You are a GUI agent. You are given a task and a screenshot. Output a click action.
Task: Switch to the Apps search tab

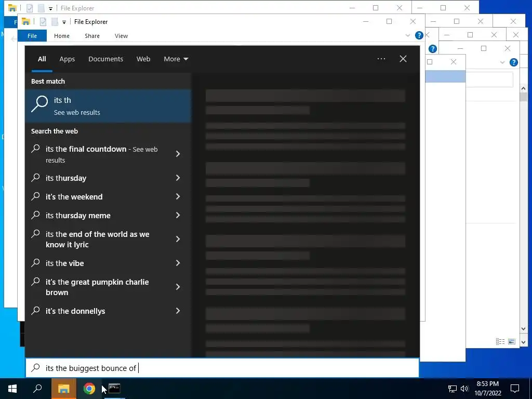coord(67,59)
